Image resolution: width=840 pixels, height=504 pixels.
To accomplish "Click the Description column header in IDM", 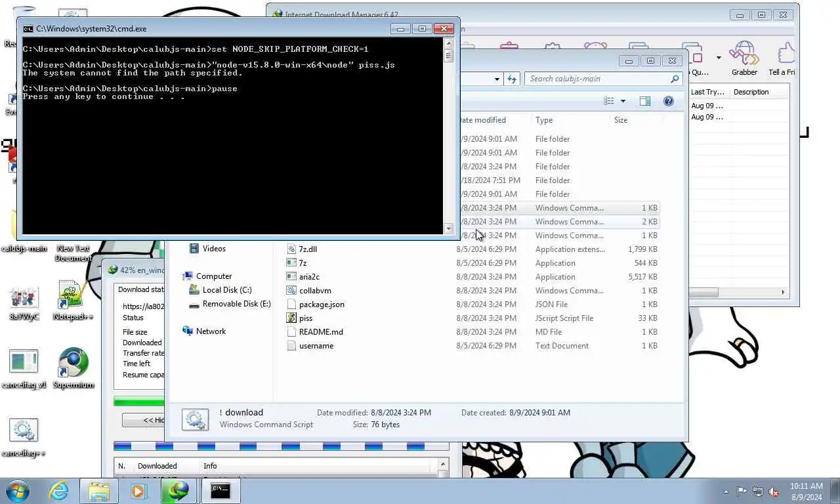I will [759, 92].
